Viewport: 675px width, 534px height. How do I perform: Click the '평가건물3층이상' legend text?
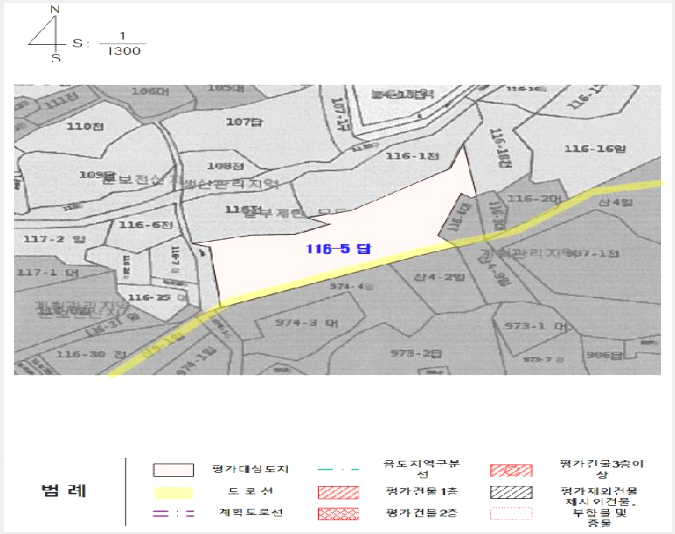(601, 469)
